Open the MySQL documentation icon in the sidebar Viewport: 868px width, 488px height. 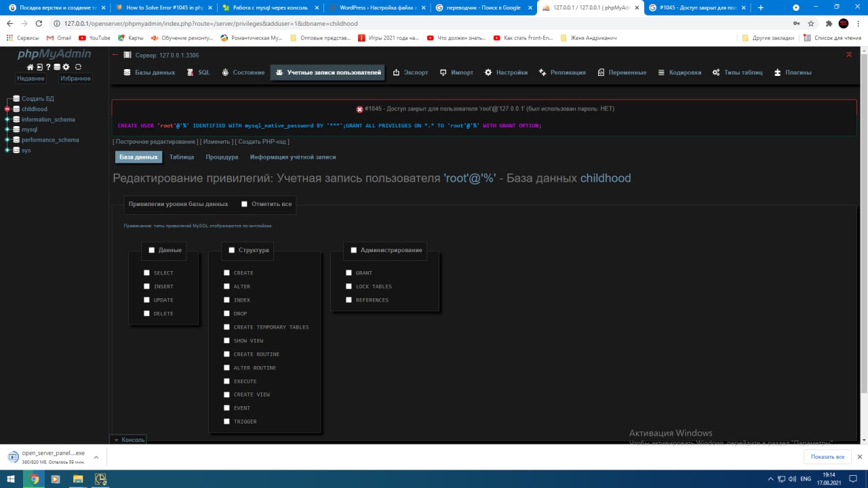click(57, 67)
